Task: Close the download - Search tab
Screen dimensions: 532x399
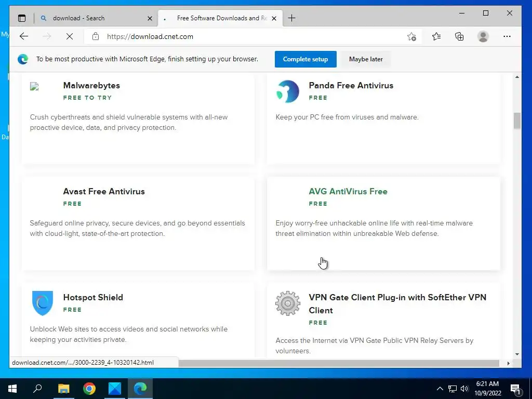Action: [150, 18]
